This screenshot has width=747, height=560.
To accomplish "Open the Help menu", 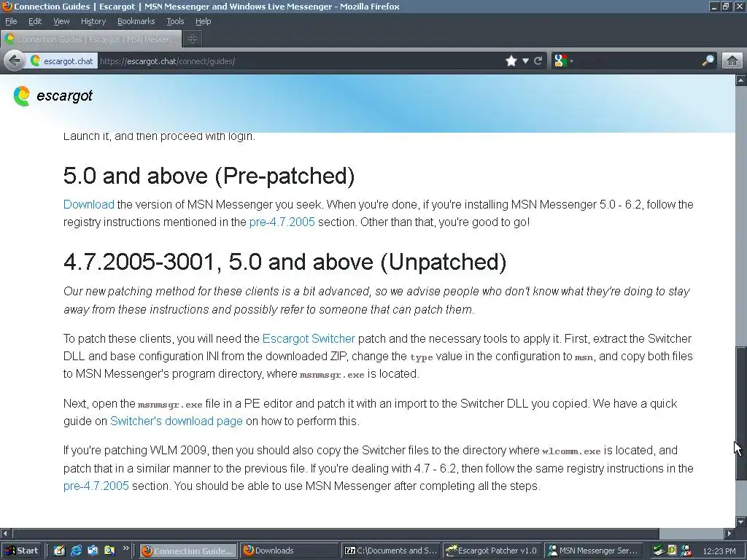I will [x=203, y=21].
